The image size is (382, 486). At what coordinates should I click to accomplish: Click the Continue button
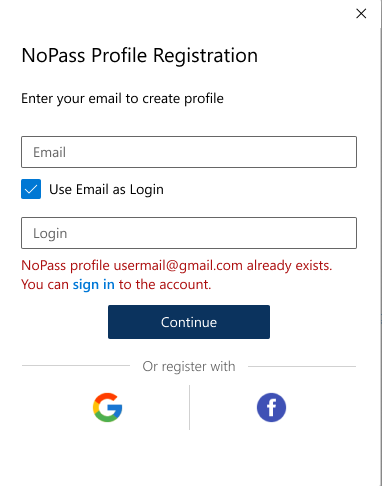[x=189, y=322]
